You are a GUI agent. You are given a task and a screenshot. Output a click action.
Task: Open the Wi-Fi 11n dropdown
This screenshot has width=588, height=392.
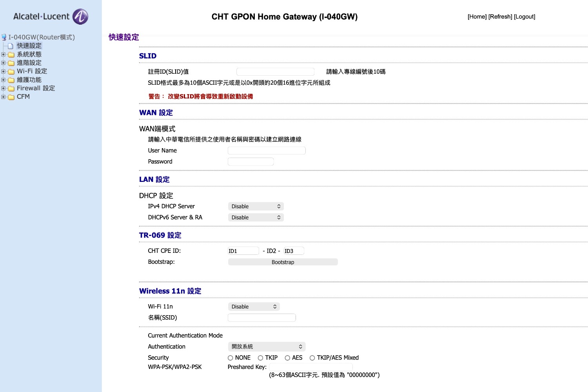pyautogui.click(x=254, y=307)
